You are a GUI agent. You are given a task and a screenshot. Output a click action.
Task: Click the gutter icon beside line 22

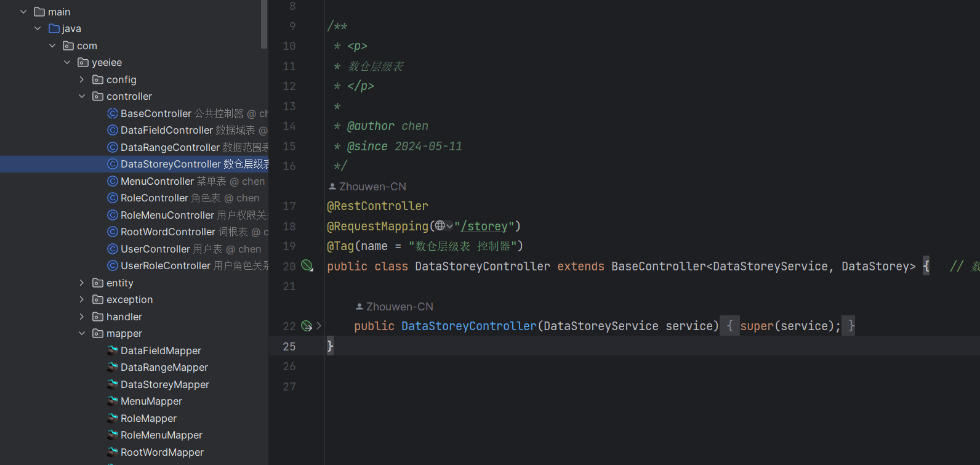click(307, 326)
